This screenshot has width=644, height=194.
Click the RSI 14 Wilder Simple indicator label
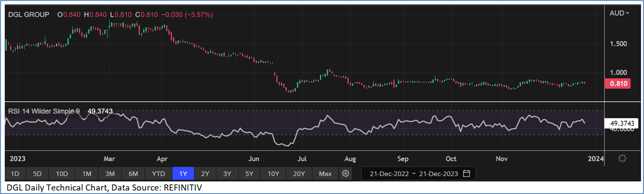44,111
